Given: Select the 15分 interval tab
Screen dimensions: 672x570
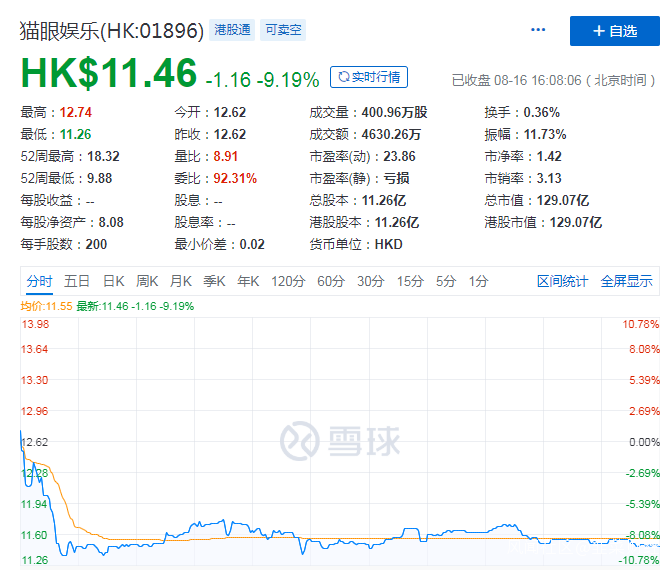Looking at the screenshot, I should [x=410, y=282].
